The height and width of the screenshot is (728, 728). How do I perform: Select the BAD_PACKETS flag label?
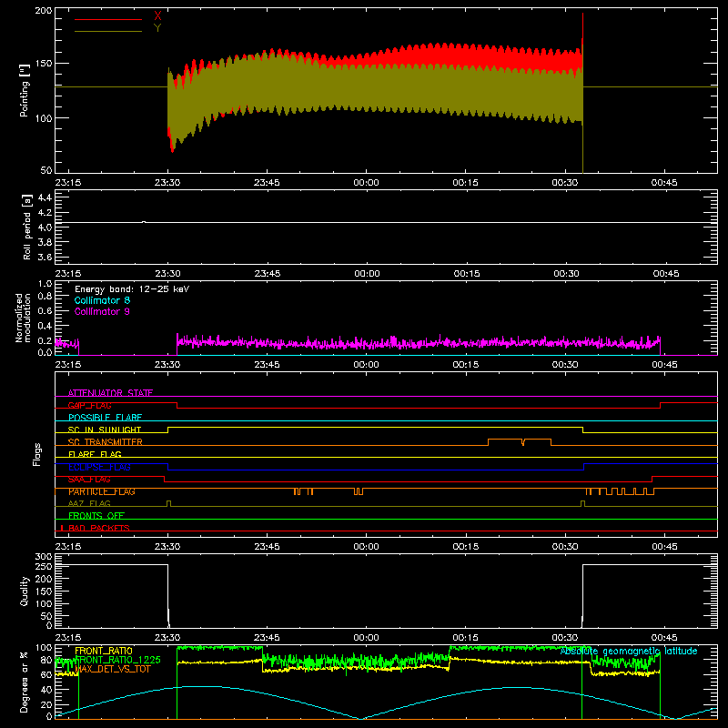pos(99,528)
